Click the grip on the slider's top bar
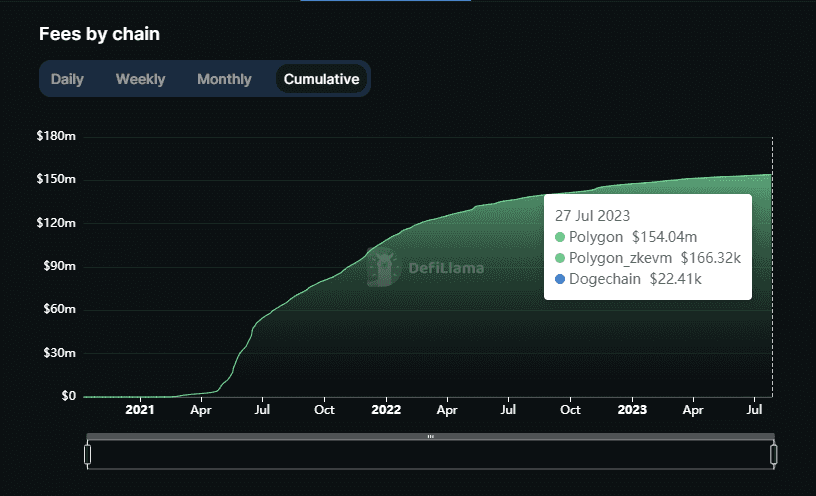 tap(431, 436)
